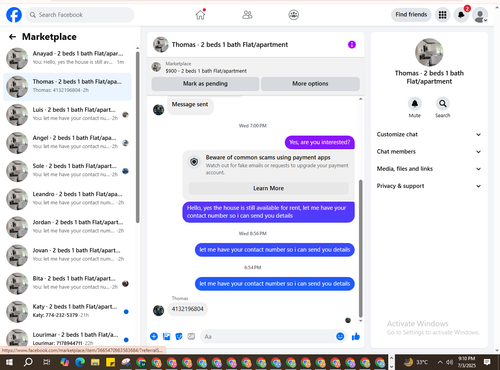Open more actions plus icon in composer

(x=154, y=336)
